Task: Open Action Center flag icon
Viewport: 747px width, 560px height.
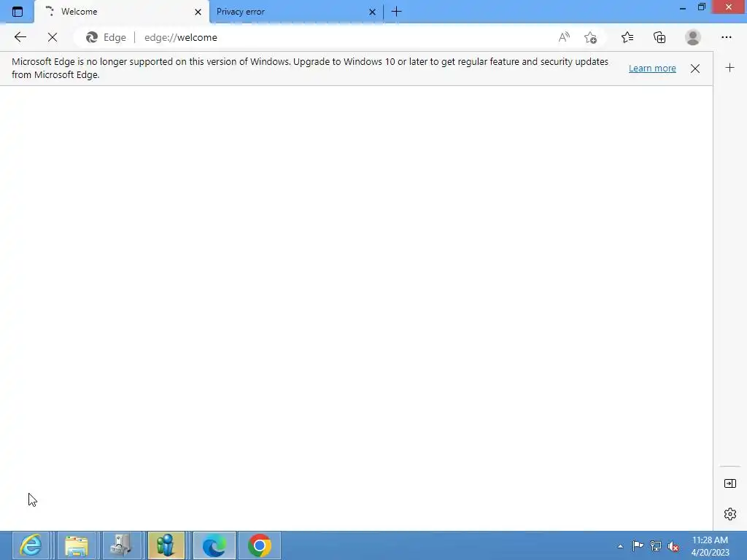Action: coord(638,546)
